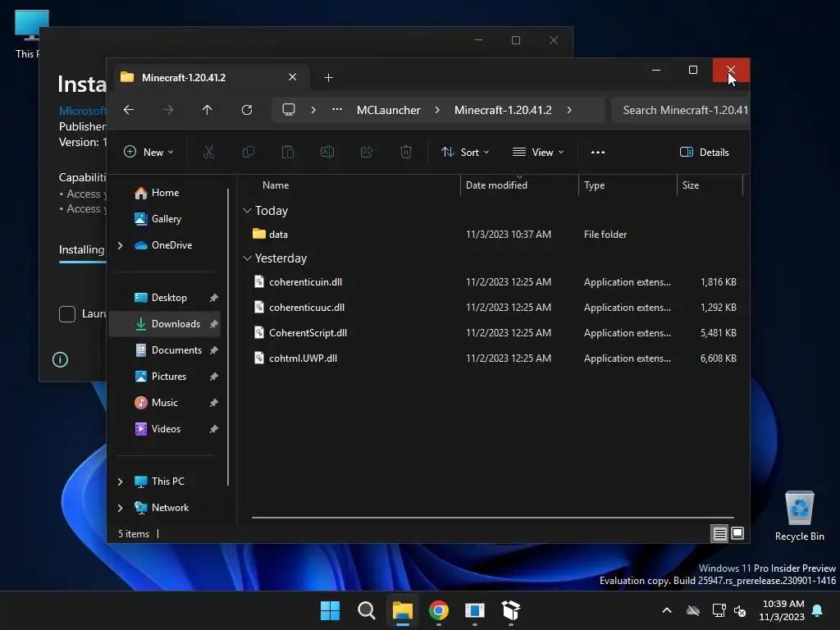Click the MCLauncher breadcrumb

pos(388,110)
